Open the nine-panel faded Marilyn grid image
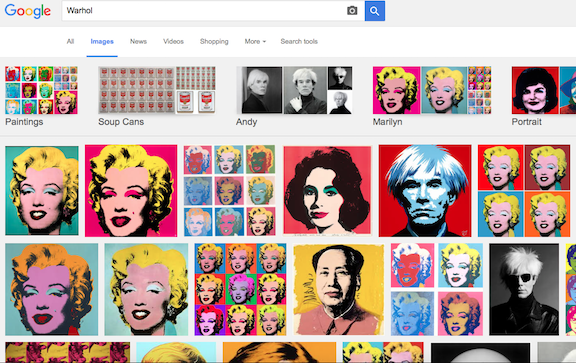 point(230,190)
